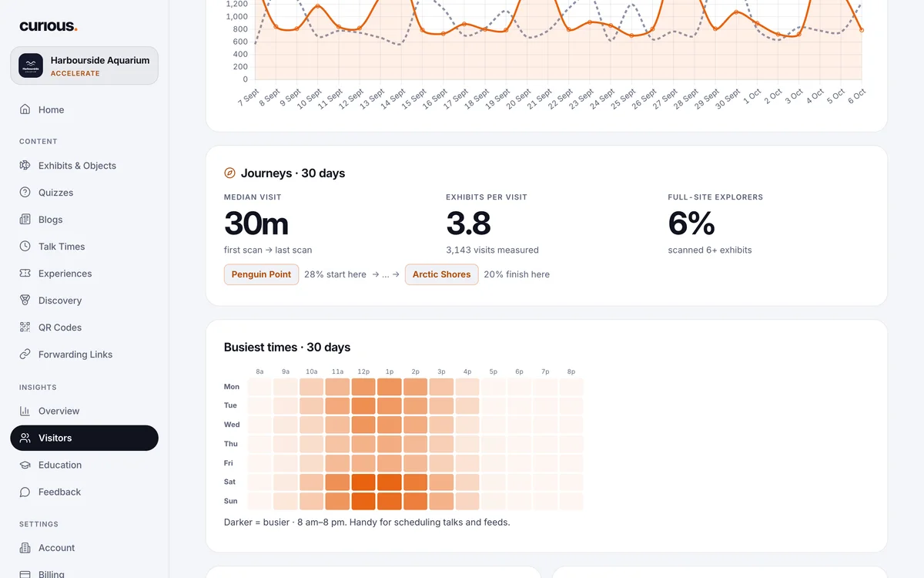
Task: Click the "6%" full-site explorers value
Action: point(691,223)
